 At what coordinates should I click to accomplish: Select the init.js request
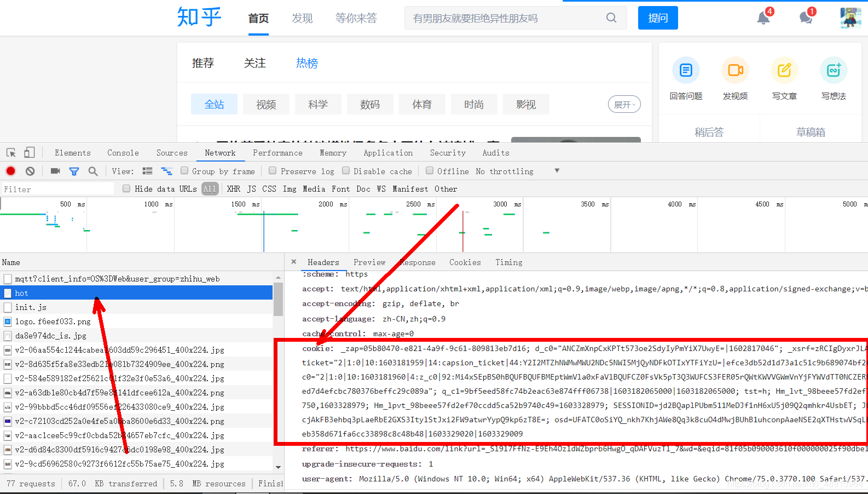(x=136, y=307)
